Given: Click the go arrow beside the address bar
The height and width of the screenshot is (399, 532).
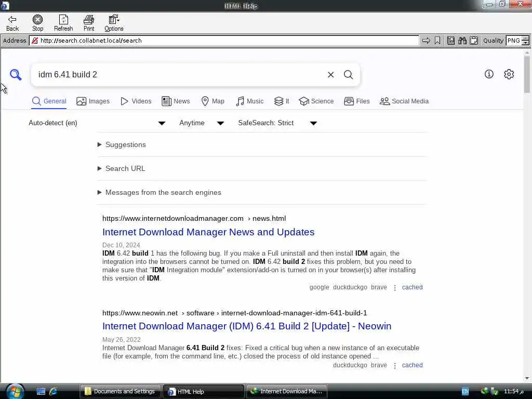Looking at the screenshot, I should tap(426, 41).
